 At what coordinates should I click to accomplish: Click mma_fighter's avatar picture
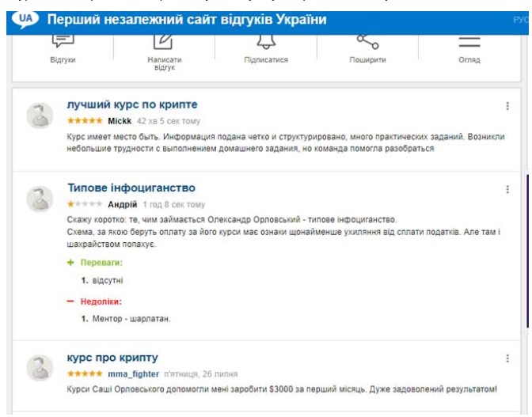(x=40, y=368)
